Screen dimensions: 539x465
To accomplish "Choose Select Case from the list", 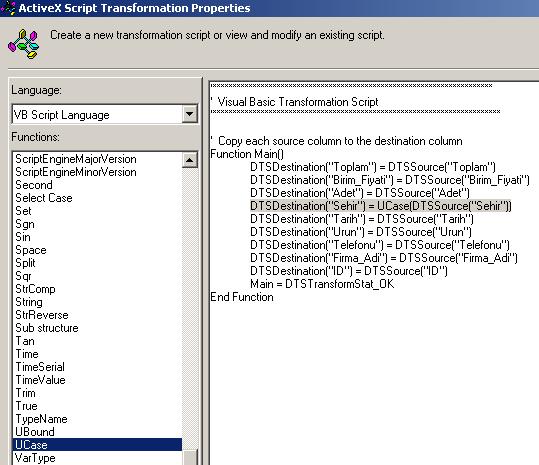I will (44, 198).
